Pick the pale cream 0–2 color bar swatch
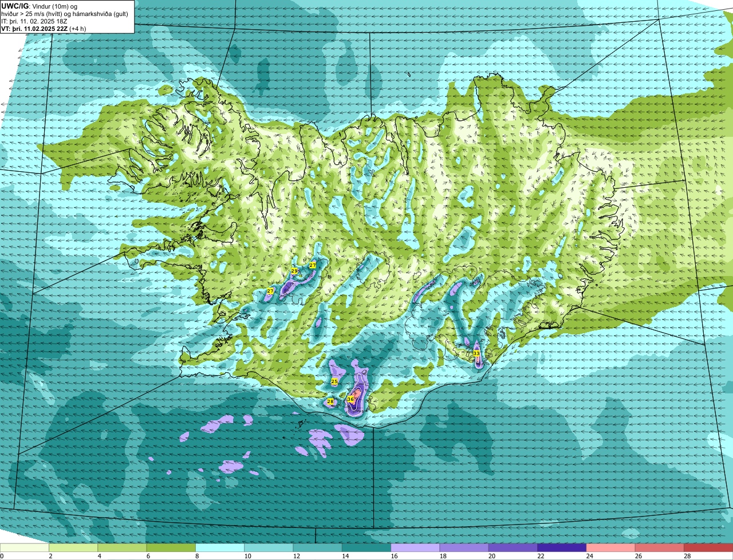 click(x=25, y=547)
